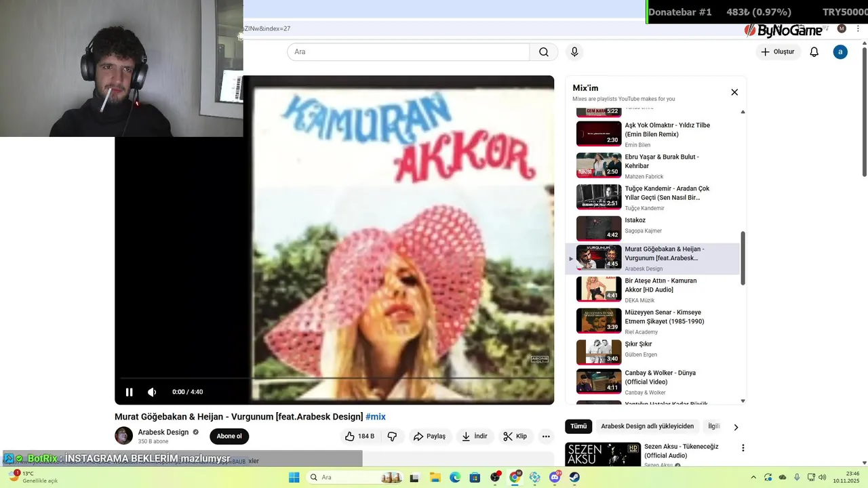Open Steam from the taskbar
This screenshot has width=868, height=488.
click(575, 477)
